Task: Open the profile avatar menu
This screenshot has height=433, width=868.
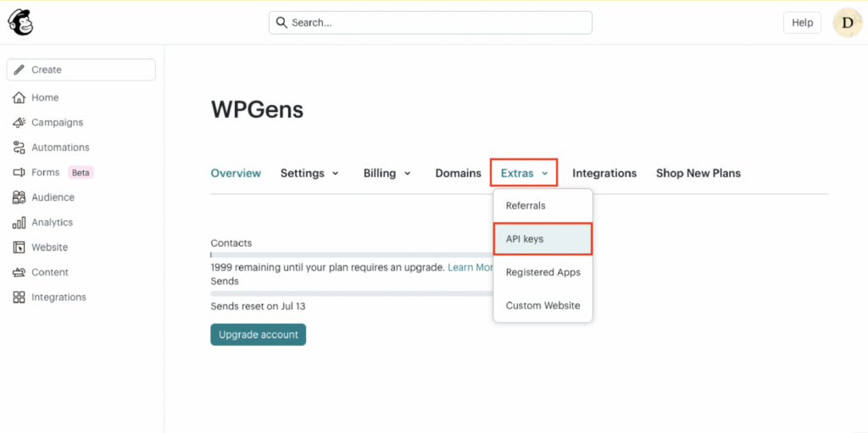Action: pos(848,23)
